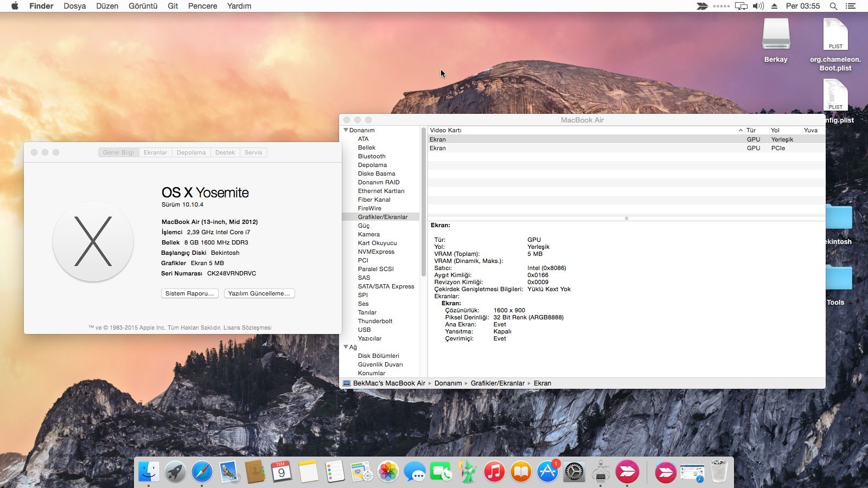Launch Maps from the dock

point(361,472)
